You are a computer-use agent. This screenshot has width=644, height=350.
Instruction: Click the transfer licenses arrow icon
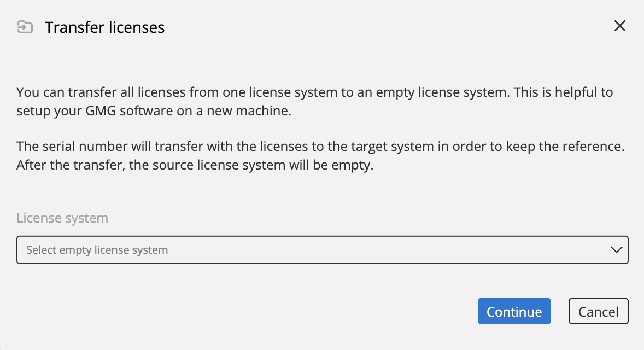coord(25,27)
